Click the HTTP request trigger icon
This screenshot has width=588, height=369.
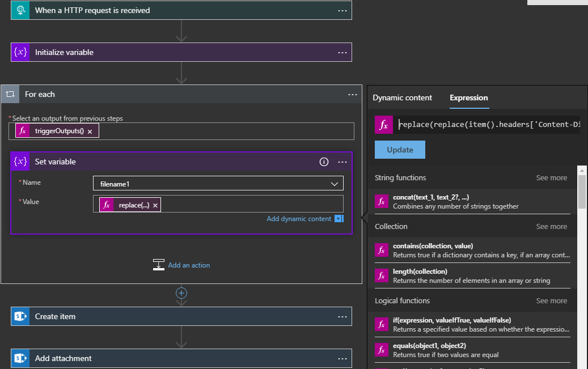click(x=20, y=10)
